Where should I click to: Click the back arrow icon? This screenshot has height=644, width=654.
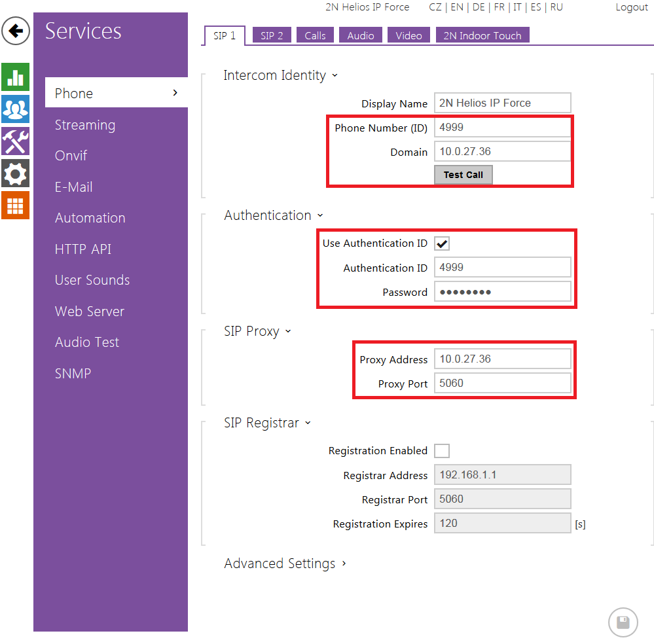click(x=16, y=31)
